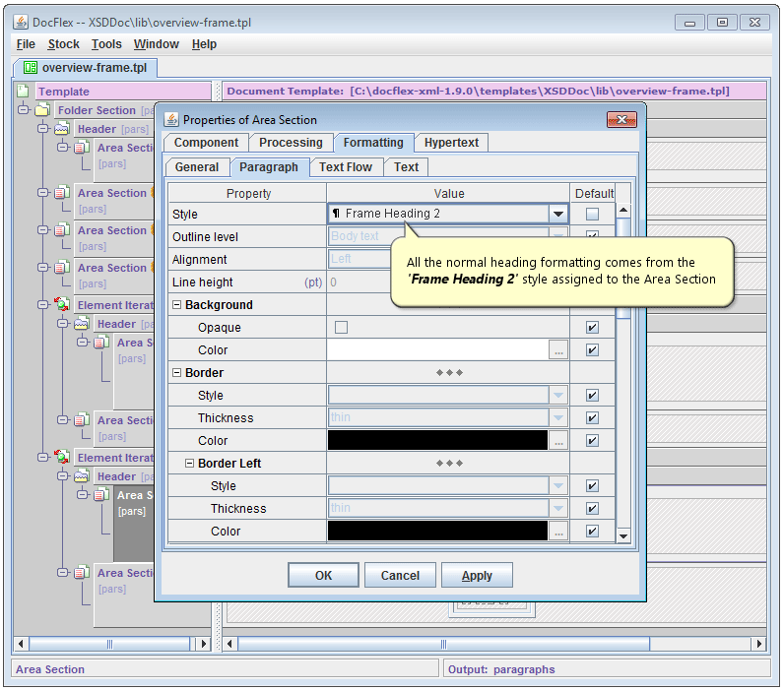Image resolution: width=784 pixels, height=691 pixels.
Task: Click the Java icon in Properties dialog title
Action: pyautogui.click(x=171, y=119)
